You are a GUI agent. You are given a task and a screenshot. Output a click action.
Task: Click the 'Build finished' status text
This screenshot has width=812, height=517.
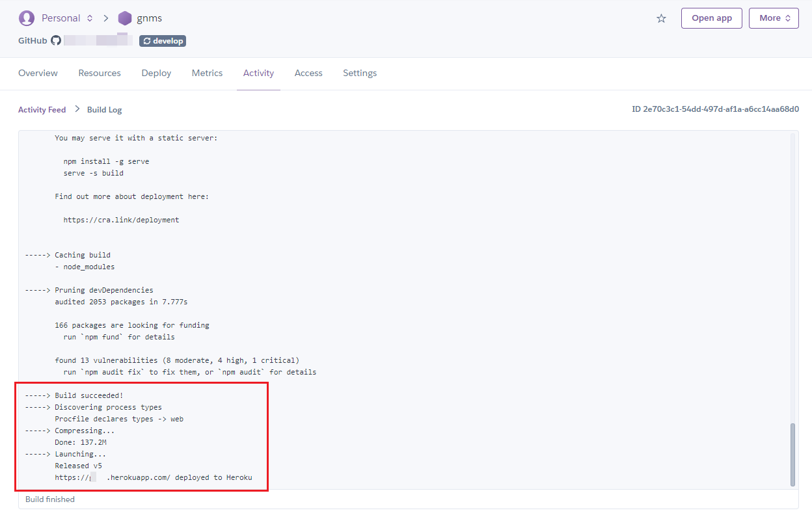click(x=50, y=499)
